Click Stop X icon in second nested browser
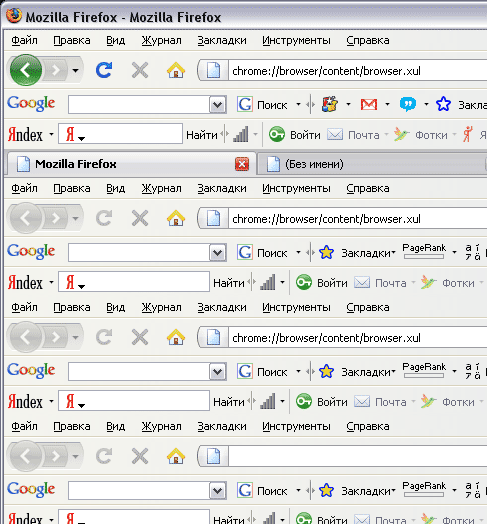Screen dimensions: 487x524 [x=140, y=337]
